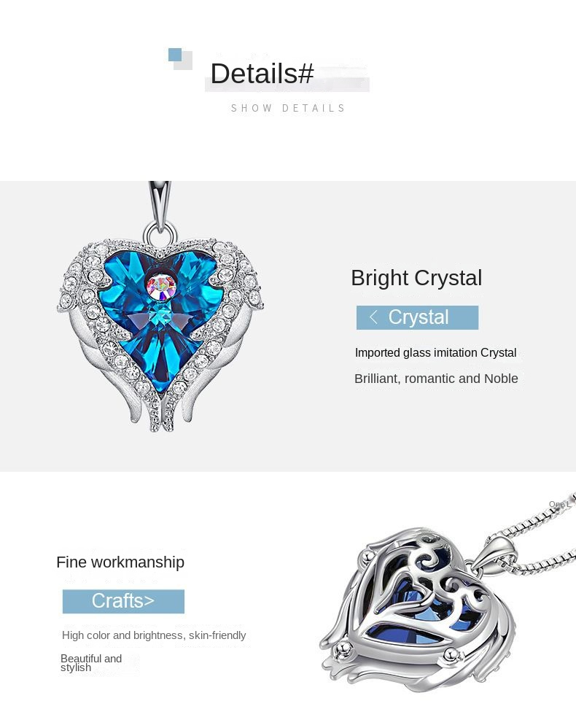Click the watermark text near chain

tap(559, 505)
